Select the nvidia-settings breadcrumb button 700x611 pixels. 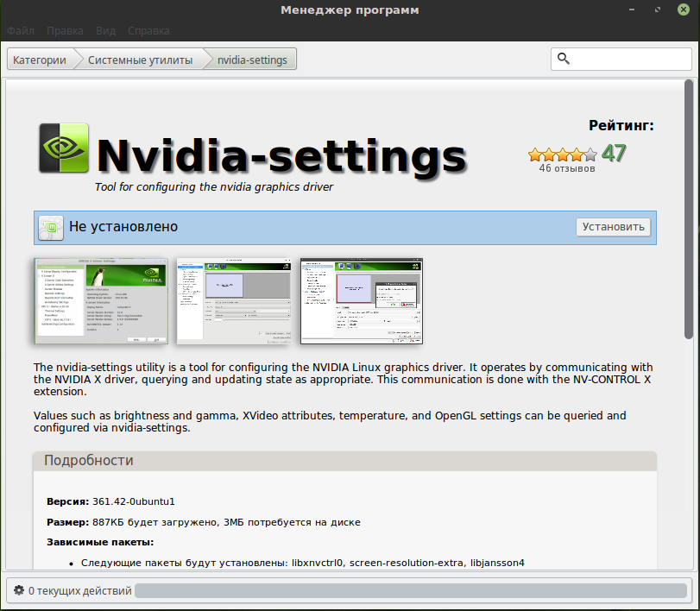[252, 60]
